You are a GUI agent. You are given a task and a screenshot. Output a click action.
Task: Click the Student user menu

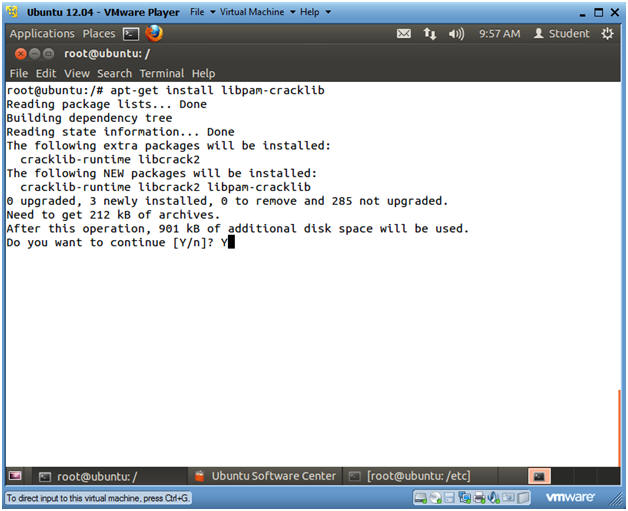(562, 34)
